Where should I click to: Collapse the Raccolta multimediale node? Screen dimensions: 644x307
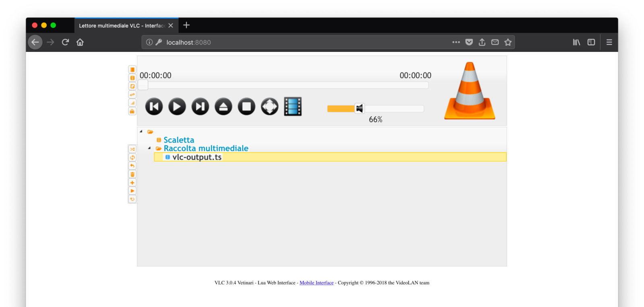(149, 148)
